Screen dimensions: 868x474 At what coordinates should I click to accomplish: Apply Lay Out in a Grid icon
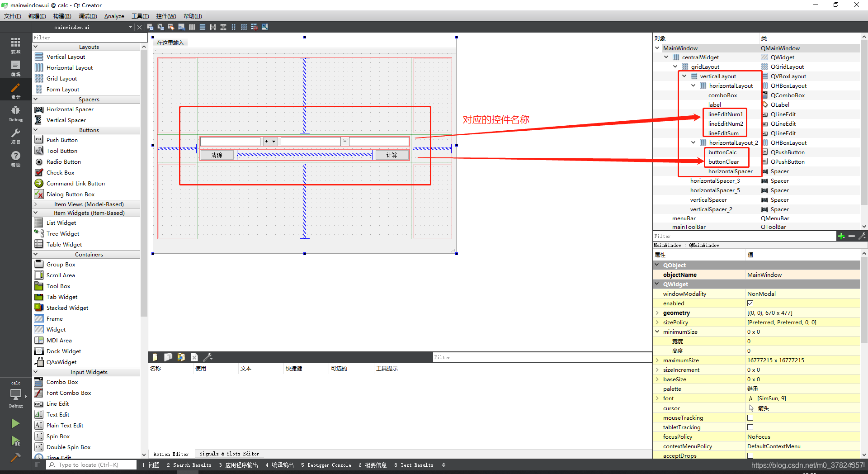(x=244, y=27)
